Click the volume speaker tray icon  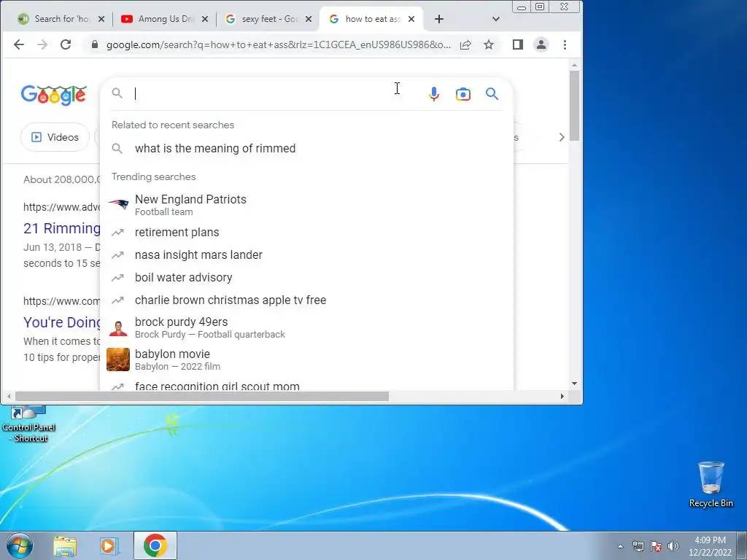point(673,546)
